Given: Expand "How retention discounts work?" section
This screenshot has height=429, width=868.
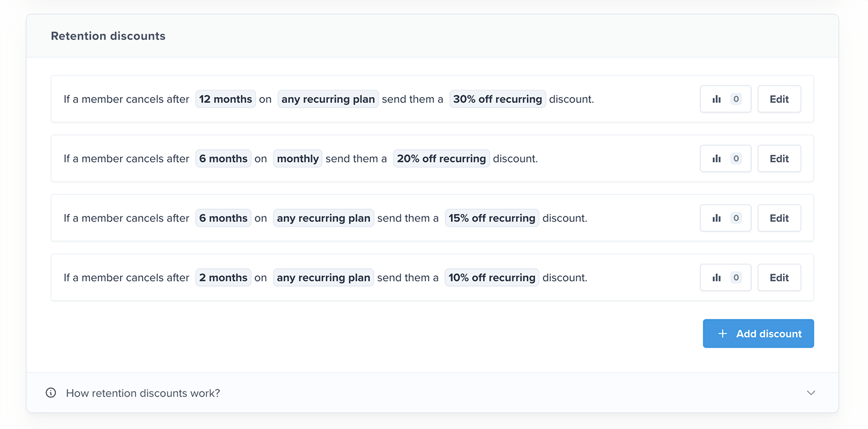Looking at the screenshot, I should click(143, 393).
